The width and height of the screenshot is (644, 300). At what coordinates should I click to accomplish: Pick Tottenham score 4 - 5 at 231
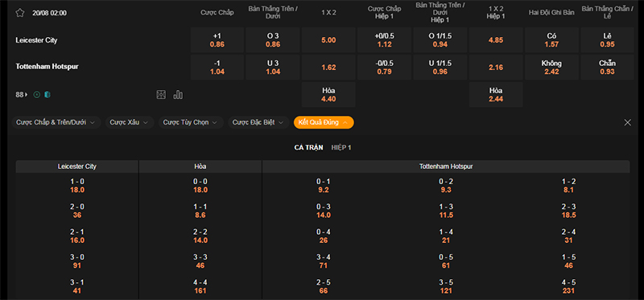tap(569, 287)
